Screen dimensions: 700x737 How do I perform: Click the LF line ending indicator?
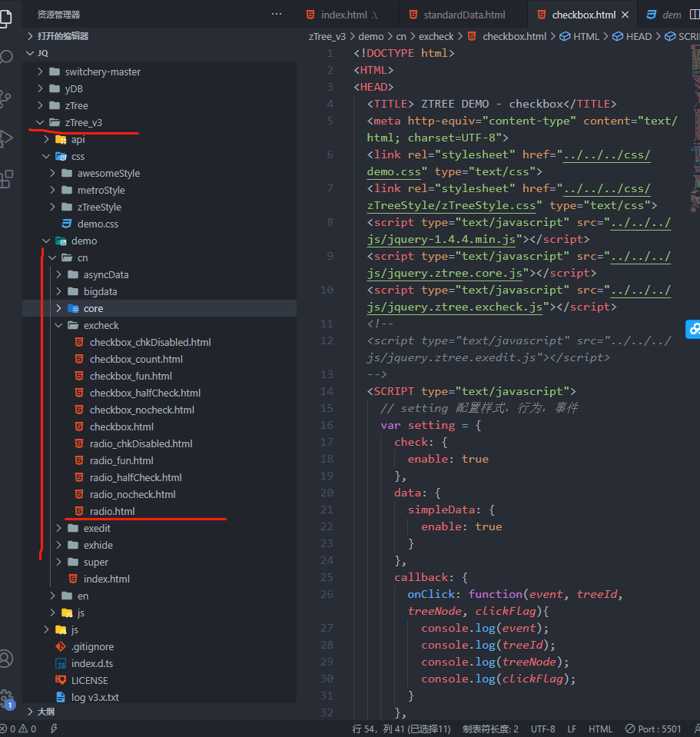[572, 729]
